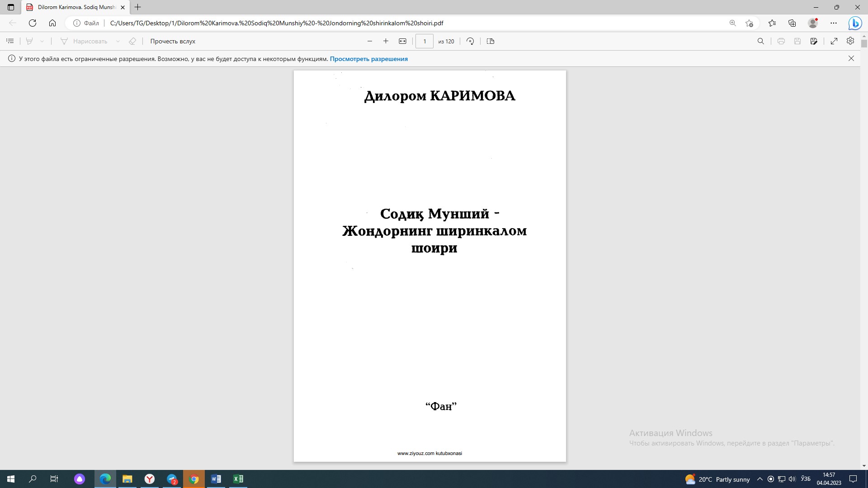The image size is (868, 488).
Task: Enter full screen with the expand icon
Action: 834,41
